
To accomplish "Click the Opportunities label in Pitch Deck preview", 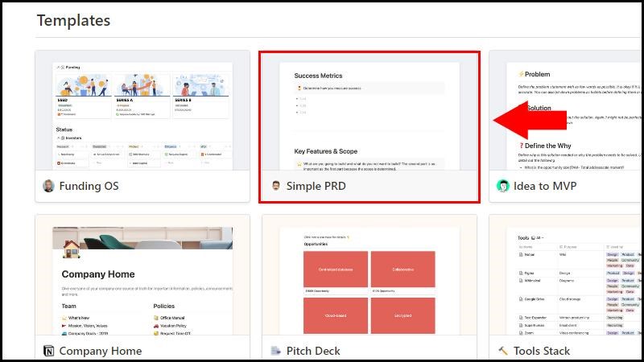I will [316, 245].
